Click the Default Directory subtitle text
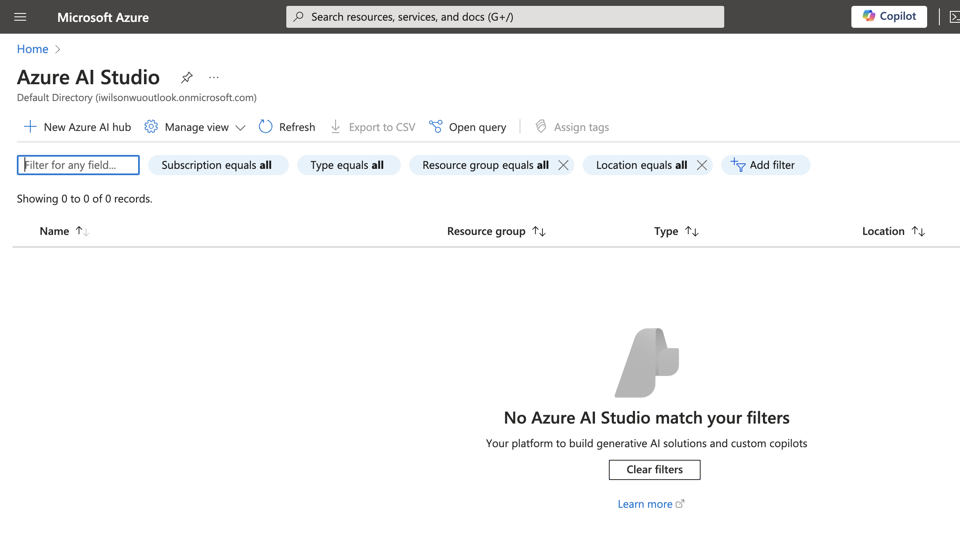 [x=137, y=98]
